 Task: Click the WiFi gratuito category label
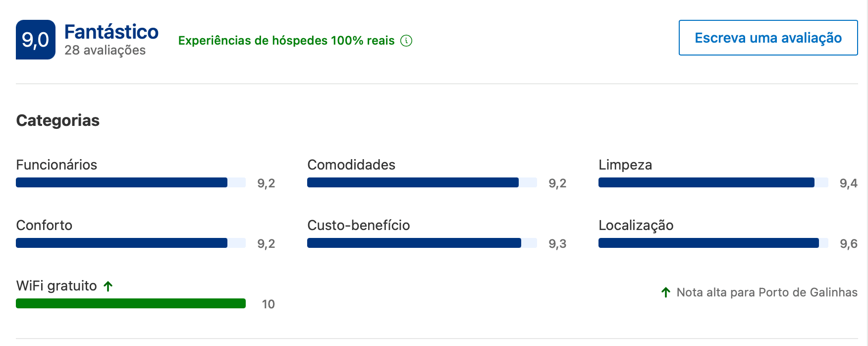tap(56, 286)
